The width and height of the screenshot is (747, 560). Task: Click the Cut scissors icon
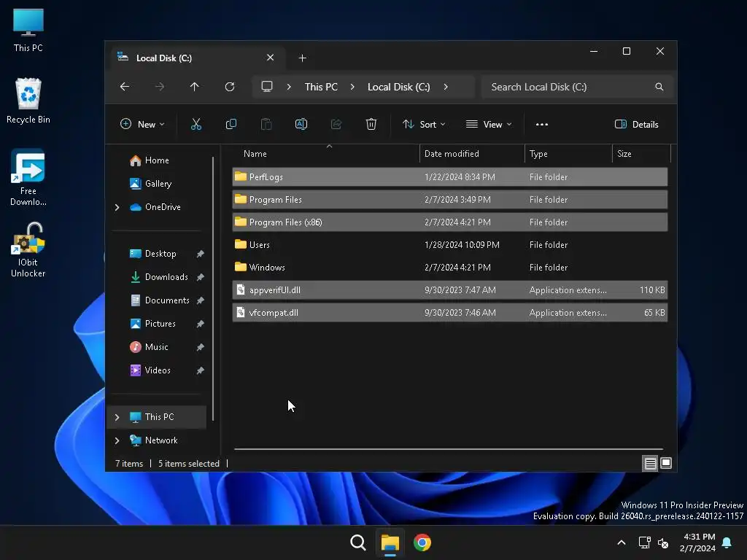pyautogui.click(x=196, y=124)
